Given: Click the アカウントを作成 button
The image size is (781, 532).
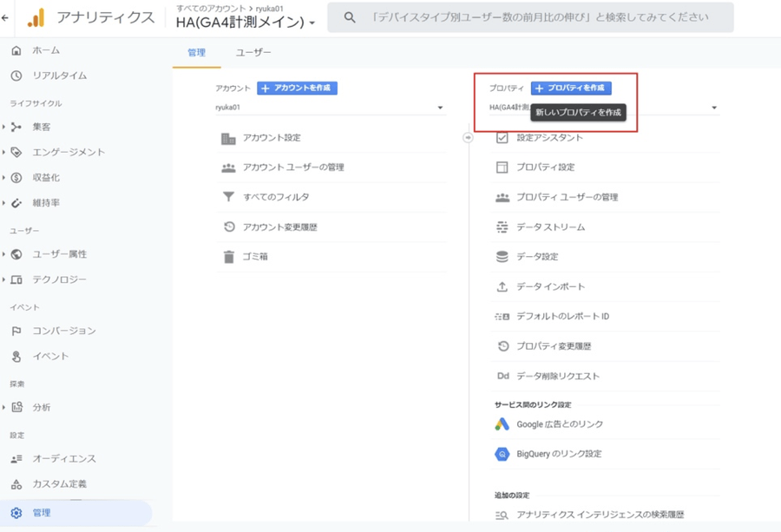Looking at the screenshot, I should (298, 89).
